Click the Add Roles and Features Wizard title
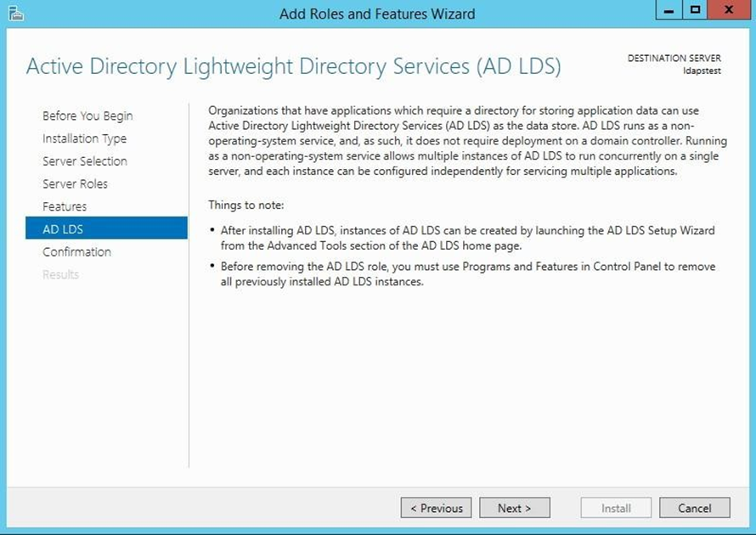This screenshot has width=756, height=535. click(377, 14)
